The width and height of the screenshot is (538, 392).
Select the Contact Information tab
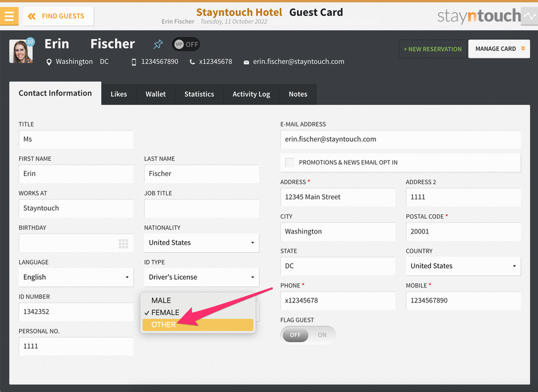[x=55, y=93]
